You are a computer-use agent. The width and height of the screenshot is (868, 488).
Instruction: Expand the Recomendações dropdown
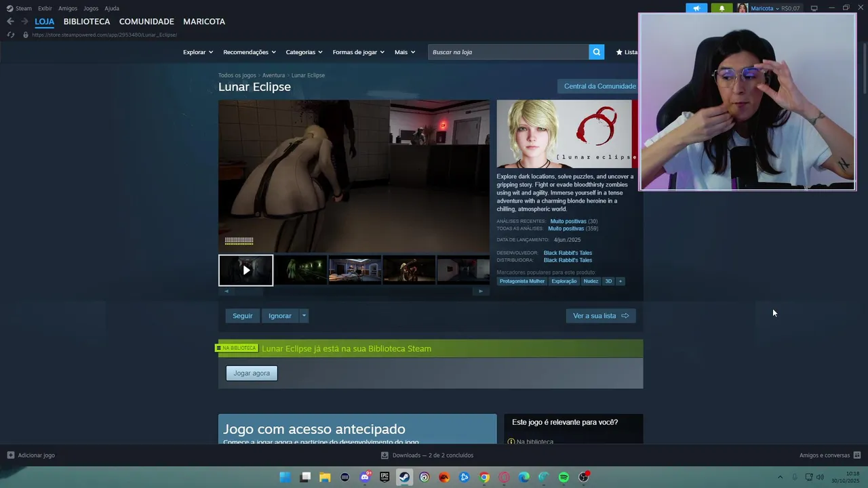tap(250, 52)
